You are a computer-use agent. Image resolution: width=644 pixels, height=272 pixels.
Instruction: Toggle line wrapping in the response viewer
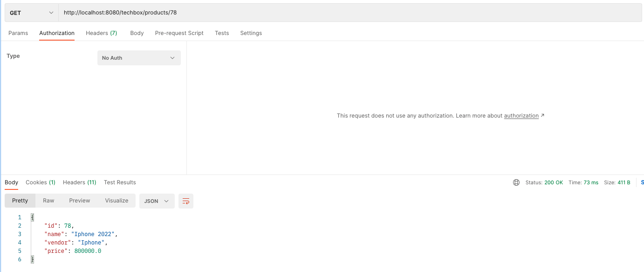pos(185,200)
